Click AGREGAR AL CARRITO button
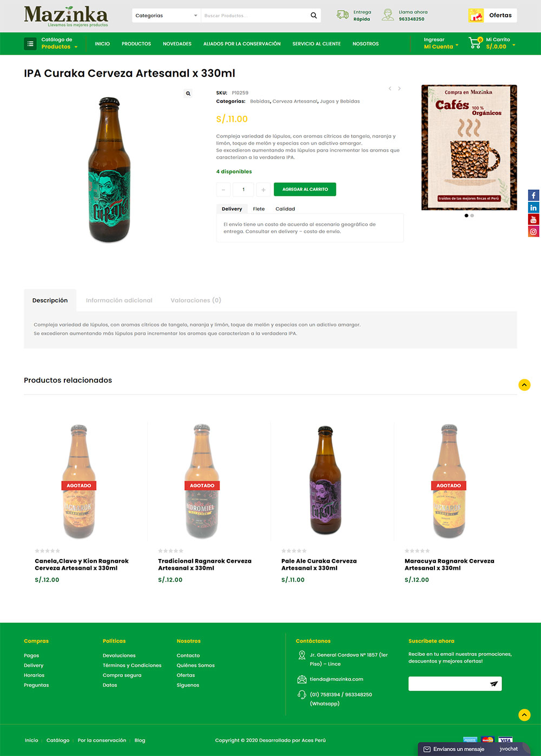Viewport: 541px width, 756px height. [x=305, y=189]
